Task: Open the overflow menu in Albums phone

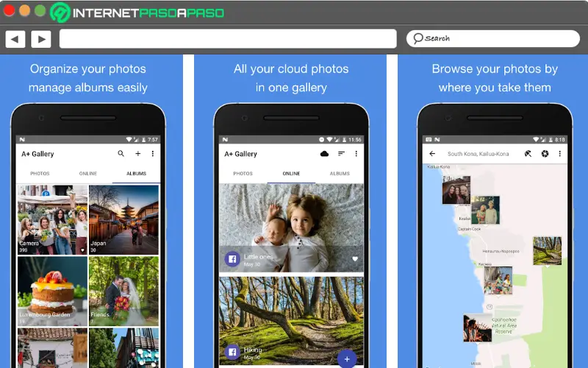Action: click(153, 154)
